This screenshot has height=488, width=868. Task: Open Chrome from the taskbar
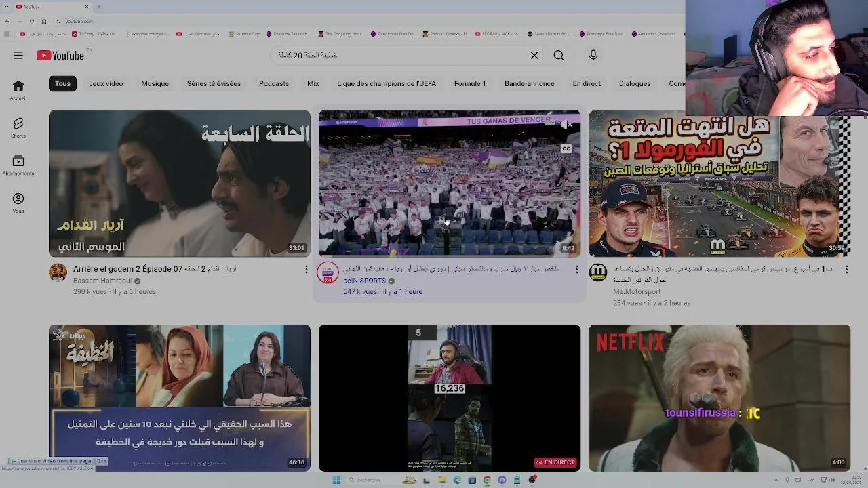pyautogui.click(x=487, y=480)
